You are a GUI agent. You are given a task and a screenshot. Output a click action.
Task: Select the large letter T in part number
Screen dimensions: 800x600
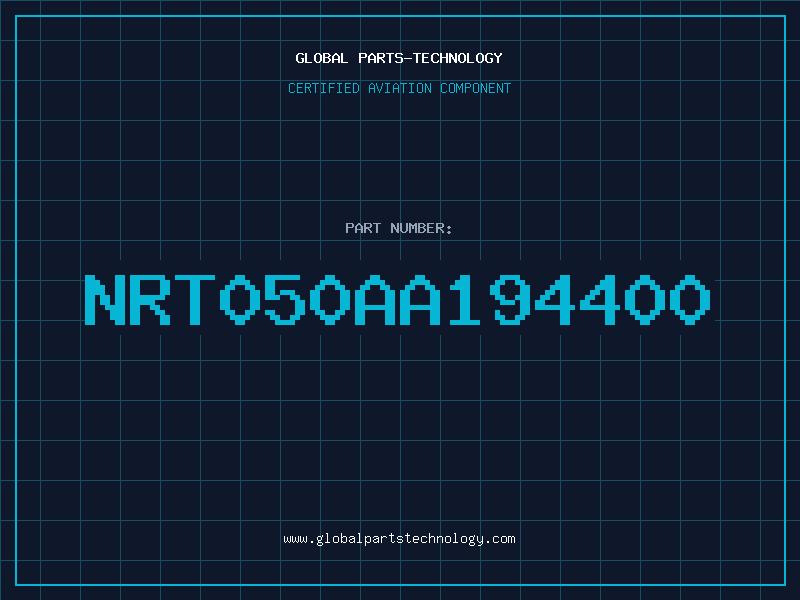point(195,299)
